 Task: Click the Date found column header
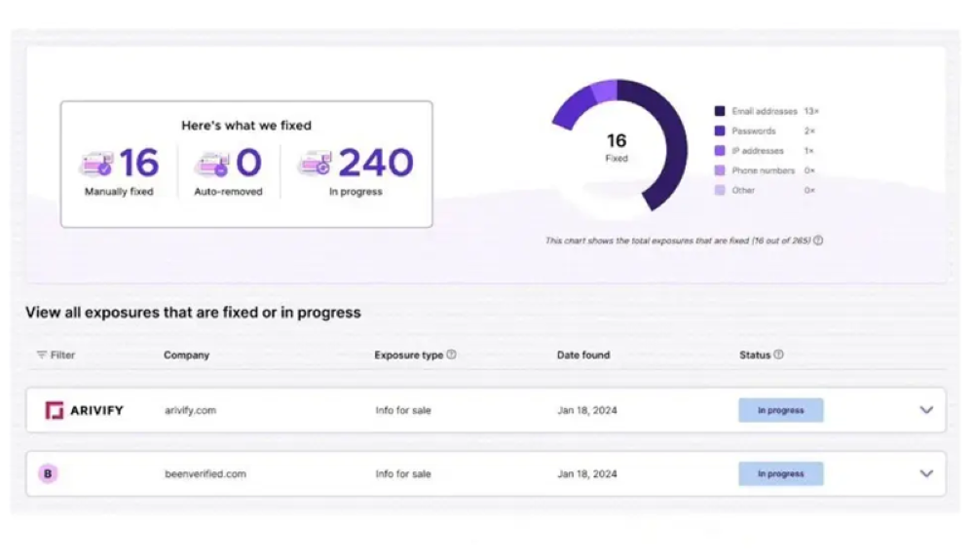583,355
